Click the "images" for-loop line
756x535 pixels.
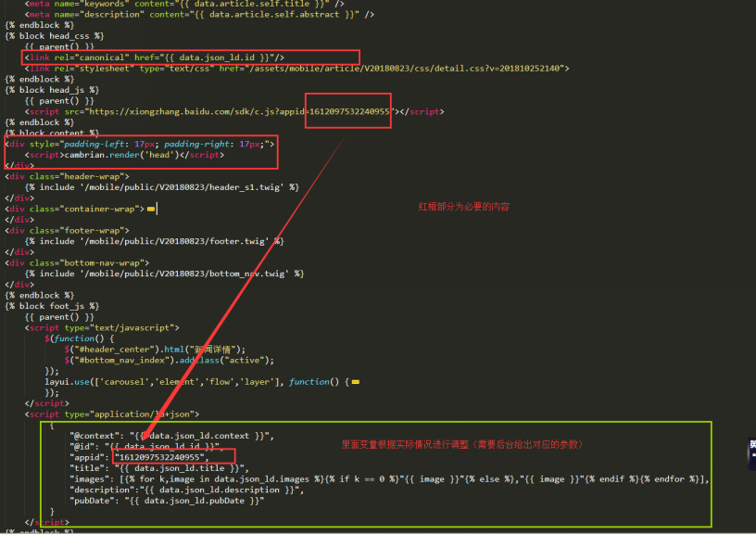[x=389, y=479]
